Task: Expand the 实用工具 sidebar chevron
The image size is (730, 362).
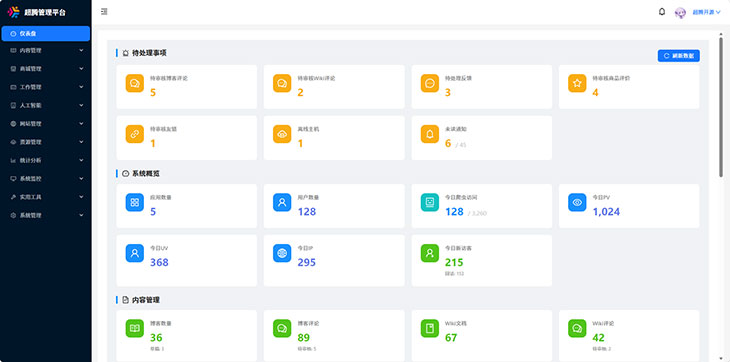Action: click(x=81, y=197)
